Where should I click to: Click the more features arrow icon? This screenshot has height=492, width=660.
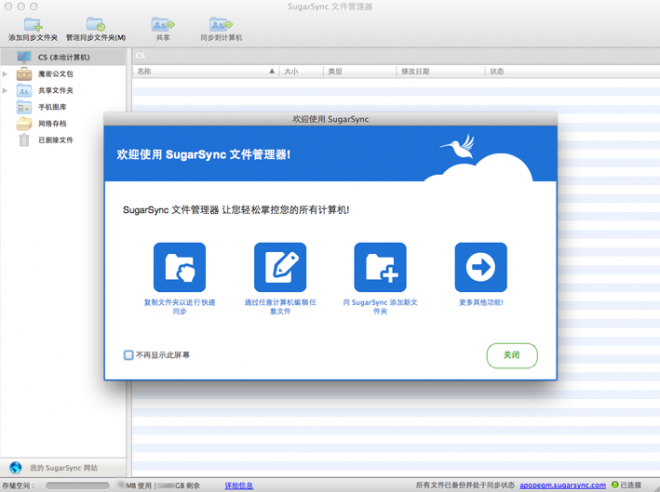click(481, 267)
